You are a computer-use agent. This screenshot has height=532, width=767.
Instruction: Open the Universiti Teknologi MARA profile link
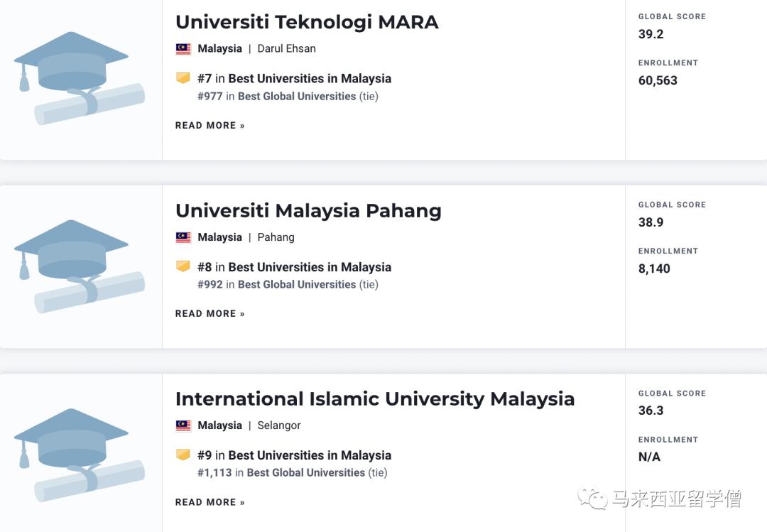307,22
